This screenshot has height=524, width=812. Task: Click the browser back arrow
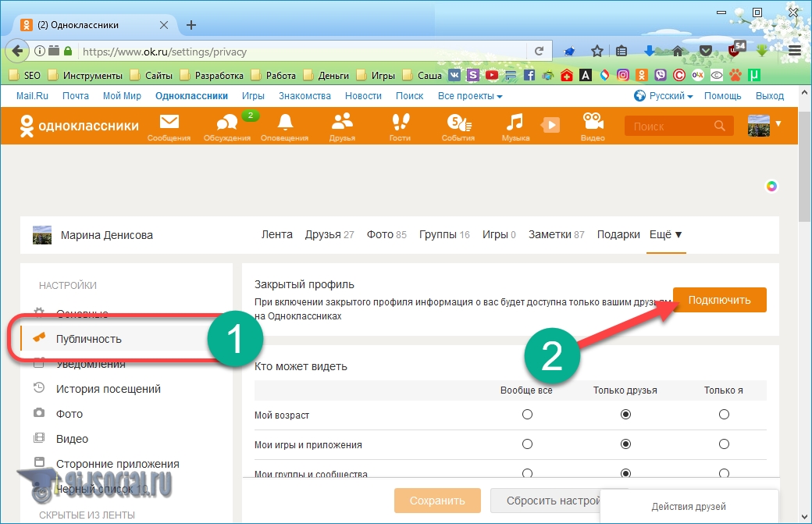pos(17,51)
